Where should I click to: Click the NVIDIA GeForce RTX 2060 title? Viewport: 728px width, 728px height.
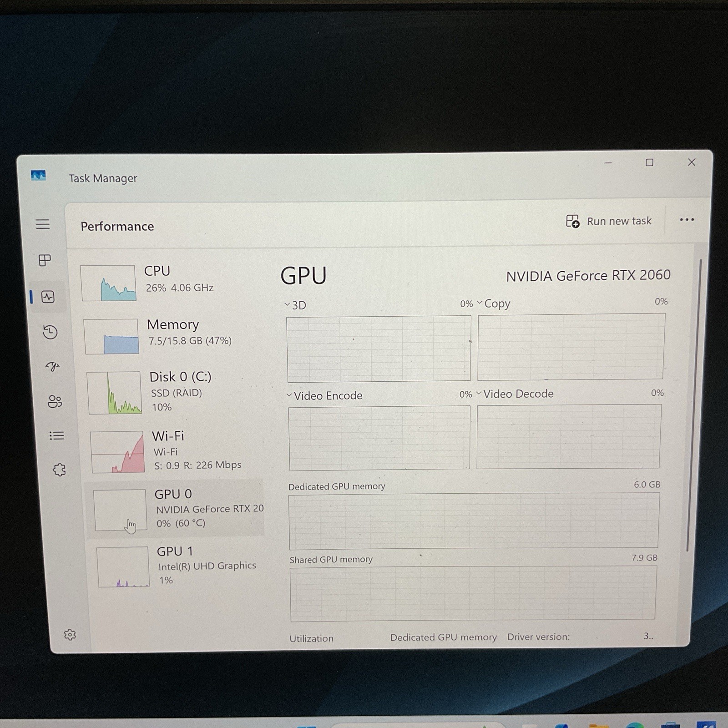[x=588, y=275]
